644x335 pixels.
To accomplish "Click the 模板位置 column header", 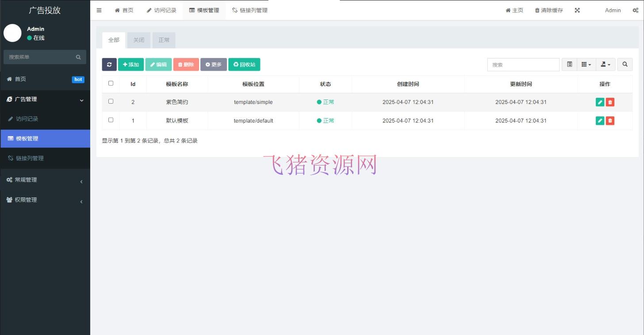I will tap(253, 84).
